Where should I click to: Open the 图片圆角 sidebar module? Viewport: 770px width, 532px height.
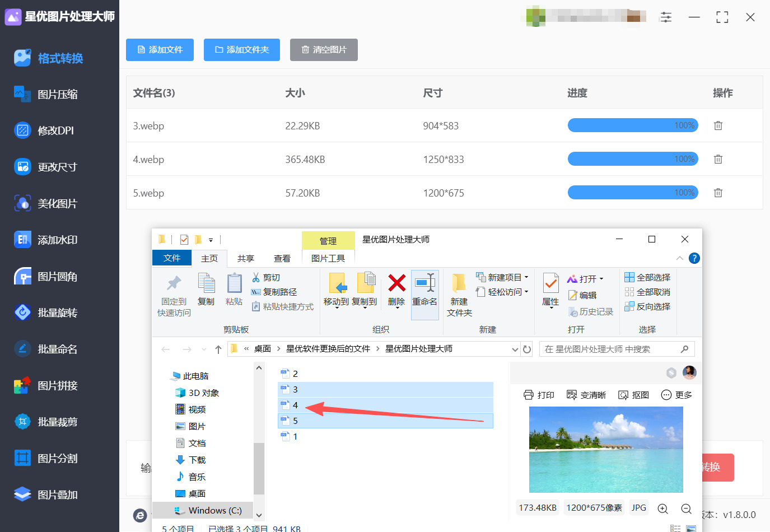click(x=46, y=277)
